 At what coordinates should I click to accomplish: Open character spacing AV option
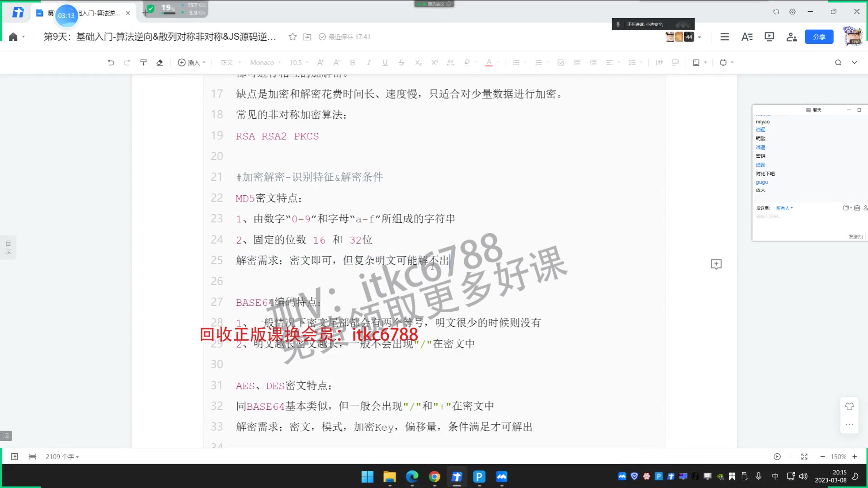click(x=450, y=62)
